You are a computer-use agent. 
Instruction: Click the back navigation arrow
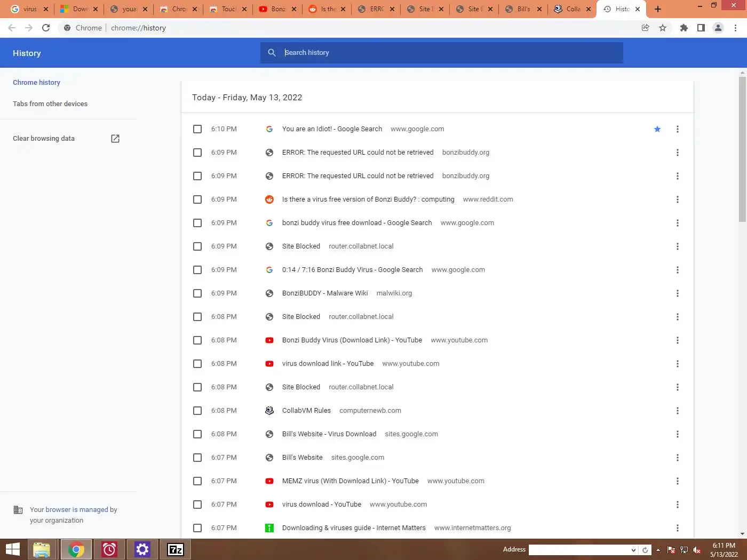12,28
